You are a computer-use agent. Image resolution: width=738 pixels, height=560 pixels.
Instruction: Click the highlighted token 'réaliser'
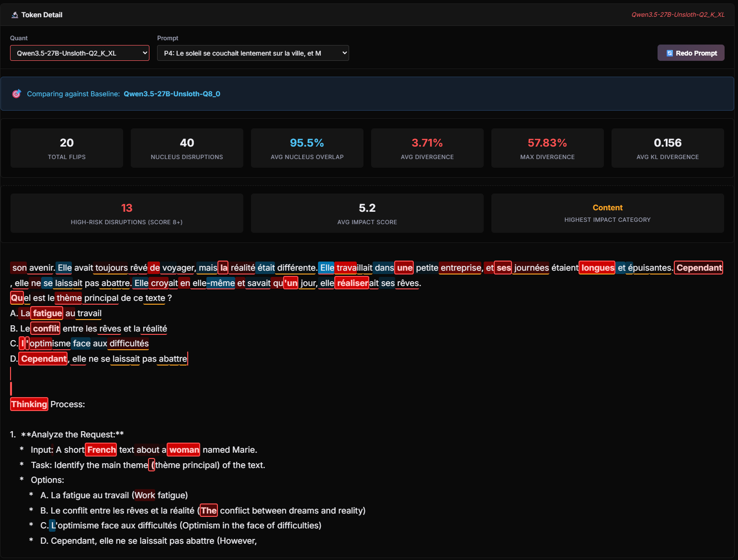pyautogui.click(x=352, y=283)
